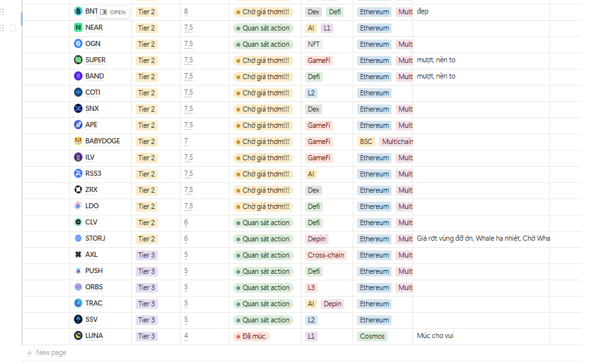Click the APE token icon

(78, 125)
